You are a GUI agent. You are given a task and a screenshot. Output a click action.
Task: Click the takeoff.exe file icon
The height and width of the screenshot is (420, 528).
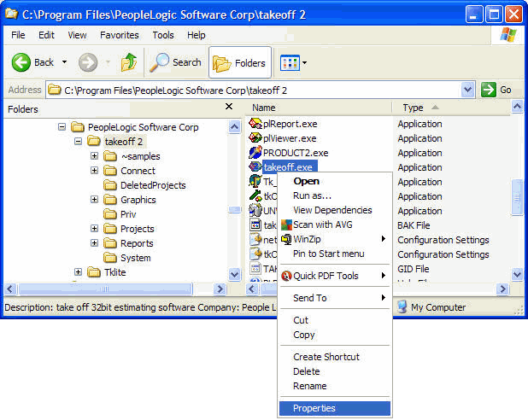tap(255, 167)
